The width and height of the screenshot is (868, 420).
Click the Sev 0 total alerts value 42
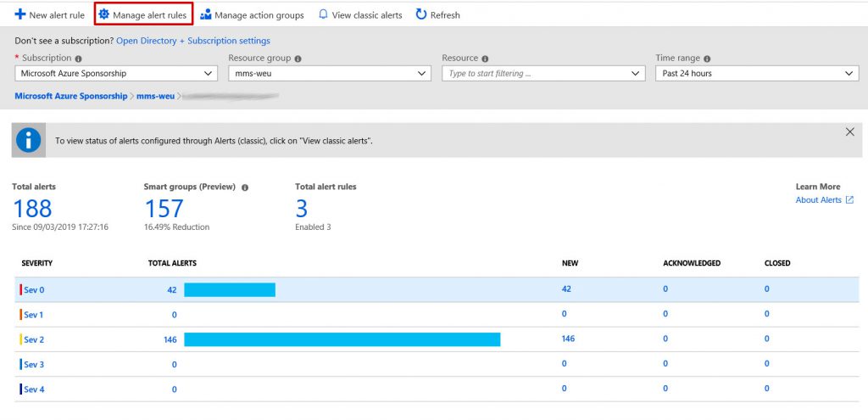[171, 290]
